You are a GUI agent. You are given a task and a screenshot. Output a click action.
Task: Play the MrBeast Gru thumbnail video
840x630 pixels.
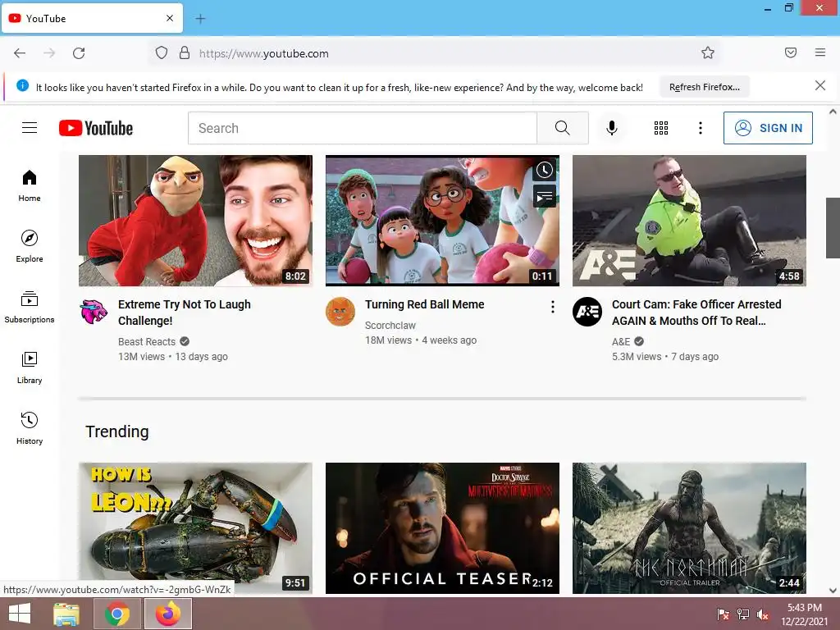point(195,221)
